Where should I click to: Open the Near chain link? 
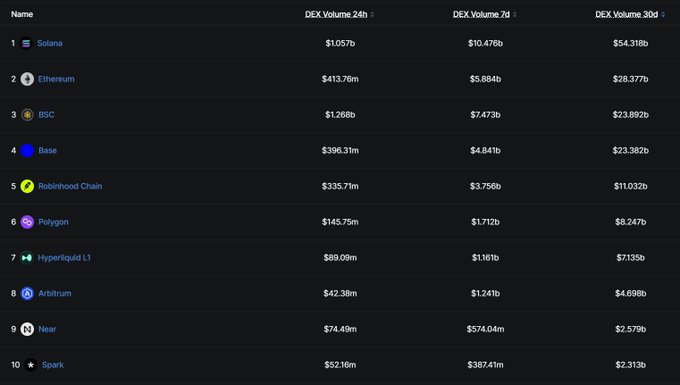pos(47,329)
